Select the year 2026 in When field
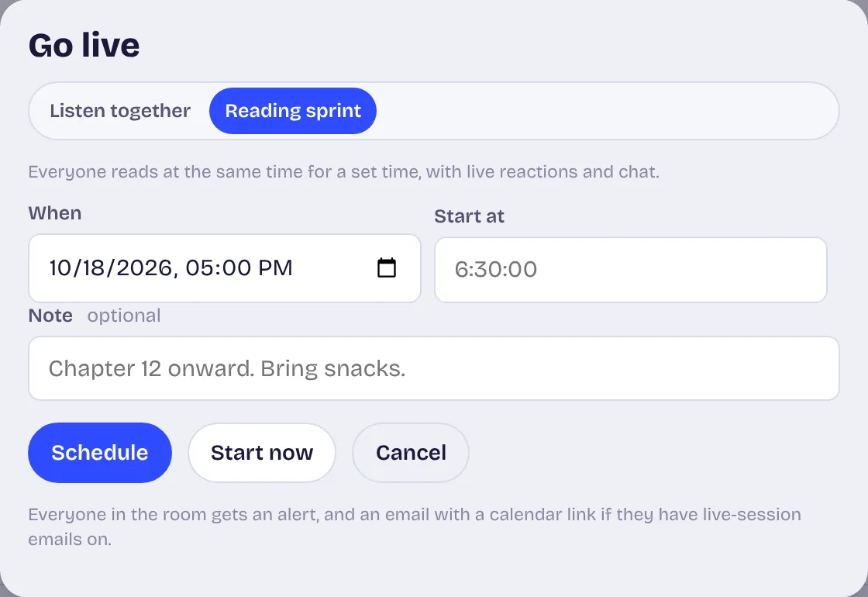868x597 pixels. point(144,268)
